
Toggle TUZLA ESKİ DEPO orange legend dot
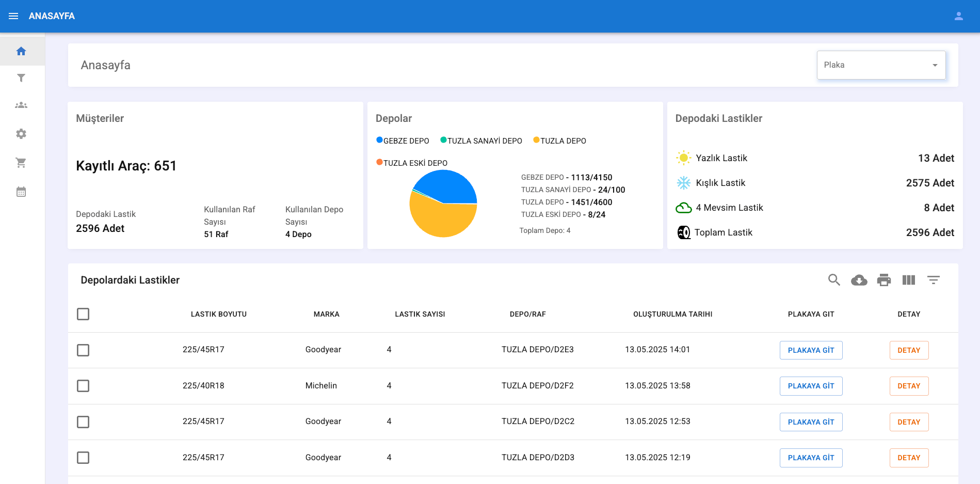coord(379,162)
